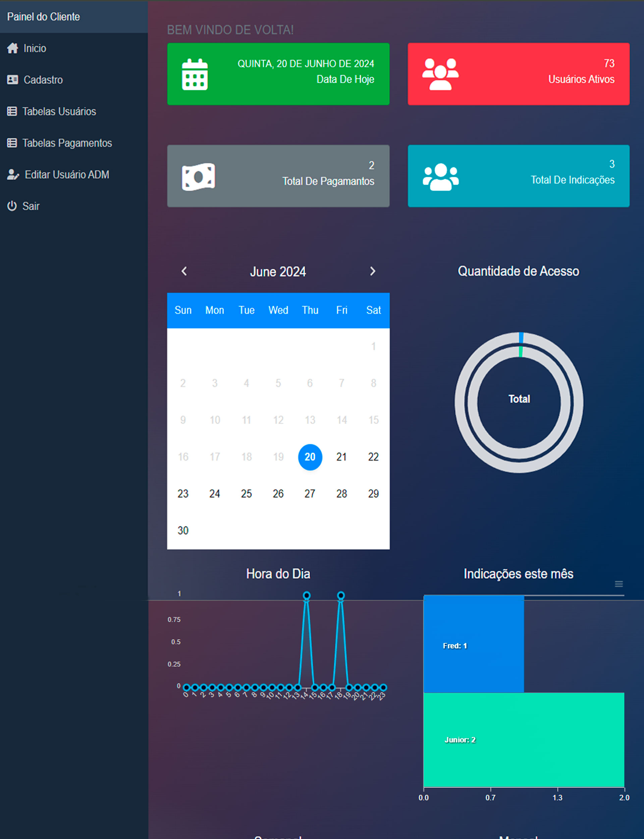Advance calendar to next month
The width and height of the screenshot is (644, 839).
[x=372, y=272]
